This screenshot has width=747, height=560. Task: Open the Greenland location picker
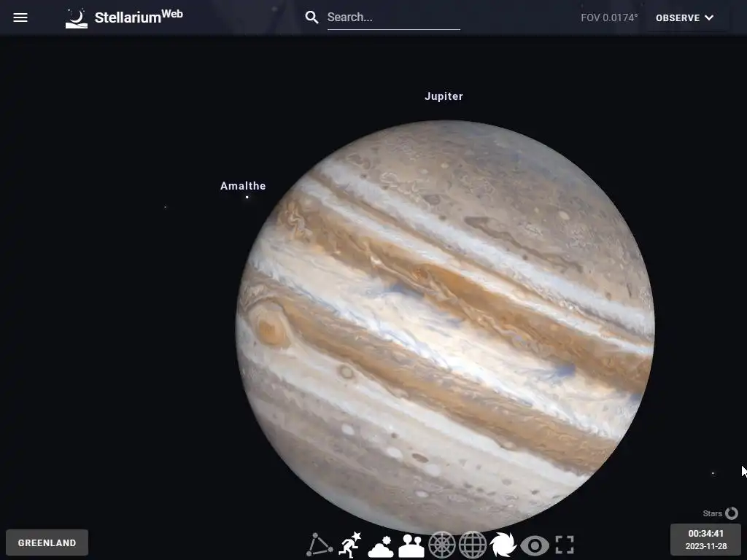point(47,542)
